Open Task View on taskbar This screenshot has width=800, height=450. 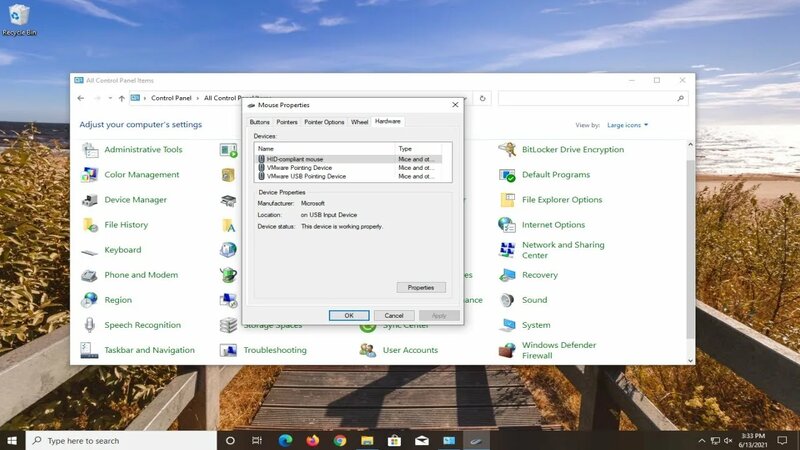[x=257, y=440]
